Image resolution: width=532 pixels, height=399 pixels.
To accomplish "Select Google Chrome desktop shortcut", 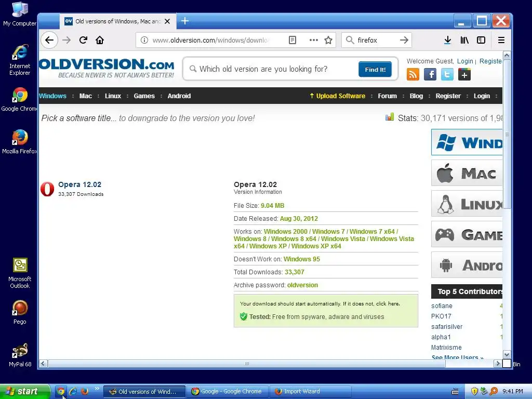I will [x=19, y=99].
